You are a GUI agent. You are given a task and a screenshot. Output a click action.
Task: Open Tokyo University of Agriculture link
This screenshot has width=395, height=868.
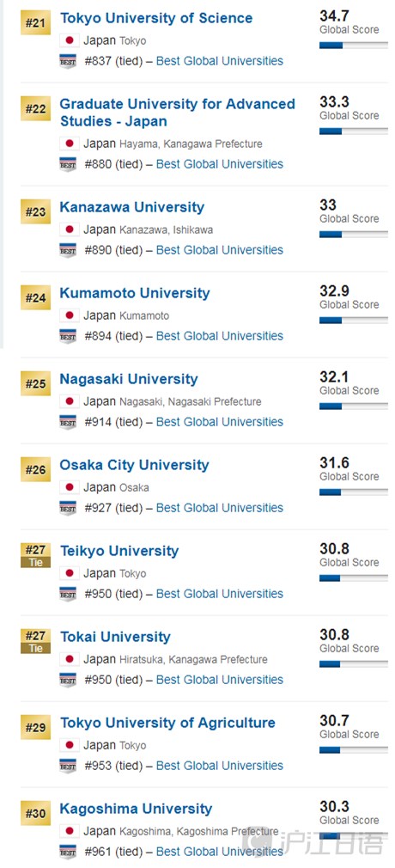click(167, 723)
